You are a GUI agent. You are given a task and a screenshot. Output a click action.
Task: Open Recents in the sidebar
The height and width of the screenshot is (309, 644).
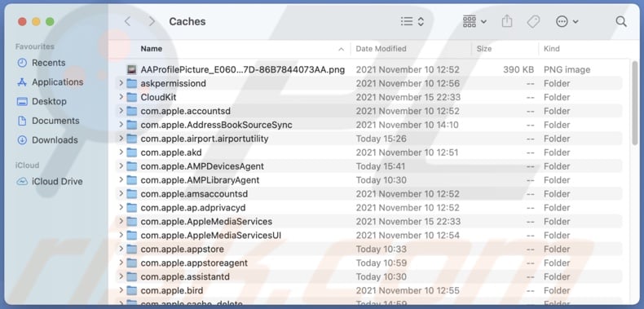pos(41,63)
